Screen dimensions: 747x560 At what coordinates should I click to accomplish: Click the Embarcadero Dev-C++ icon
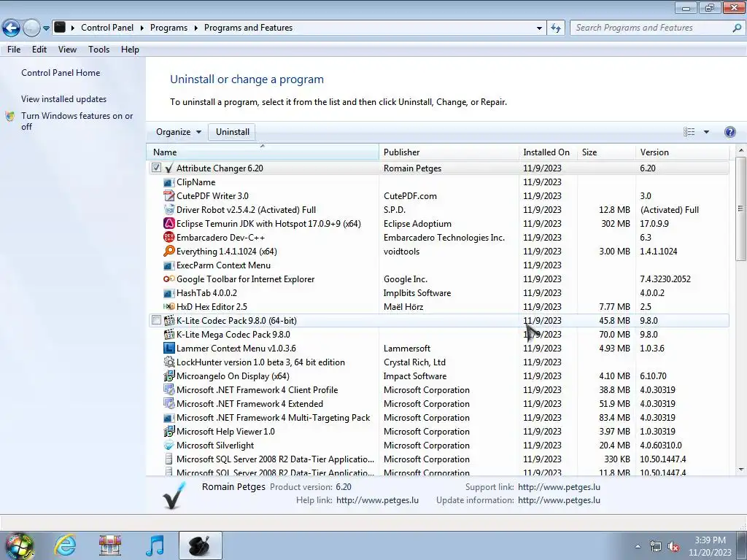pyautogui.click(x=169, y=237)
